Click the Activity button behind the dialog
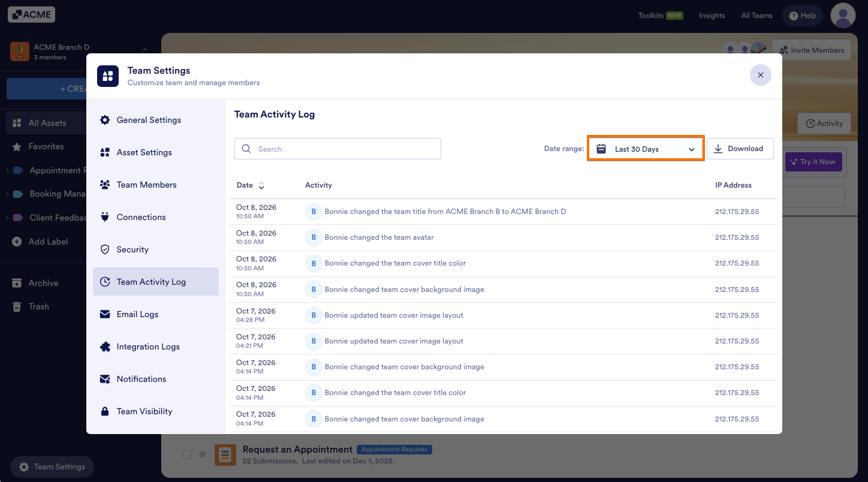This screenshot has height=482, width=868. 824,123
